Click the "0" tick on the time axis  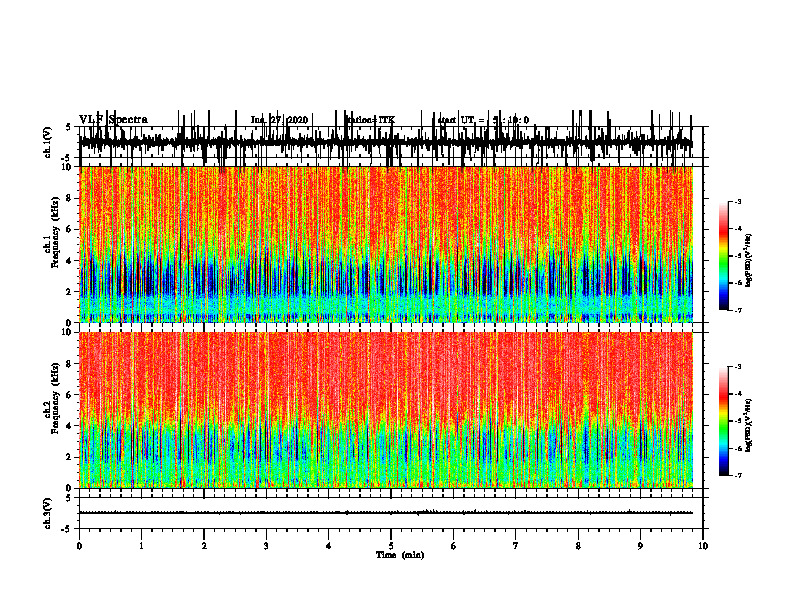(79, 546)
